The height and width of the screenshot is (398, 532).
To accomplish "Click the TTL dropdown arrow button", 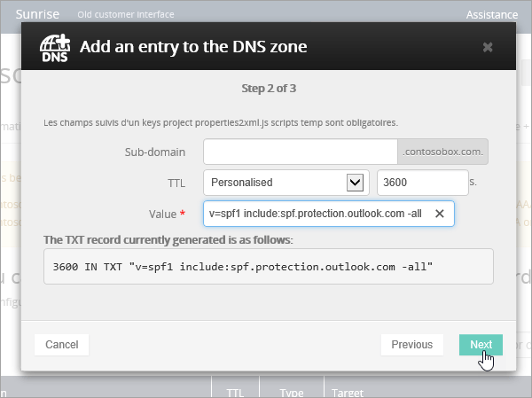I will (x=356, y=183).
